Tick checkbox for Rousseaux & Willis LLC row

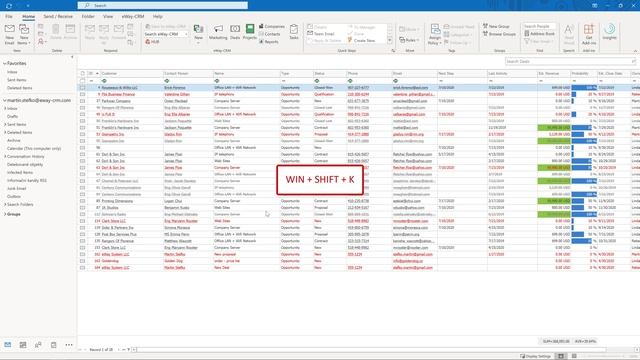click(82, 87)
